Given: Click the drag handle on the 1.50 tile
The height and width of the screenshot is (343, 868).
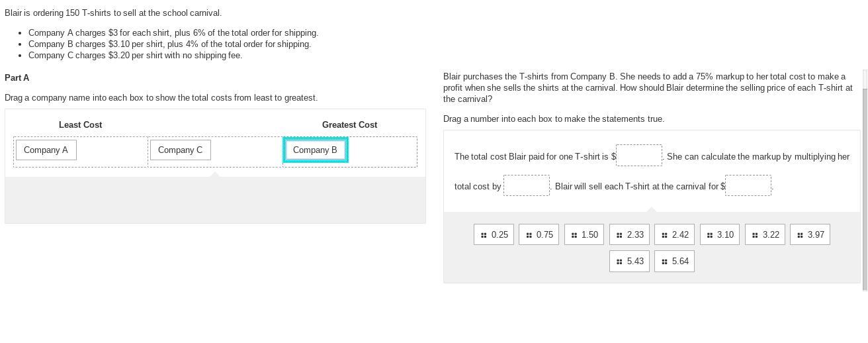Looking at the screenshot, I should 574,235.
